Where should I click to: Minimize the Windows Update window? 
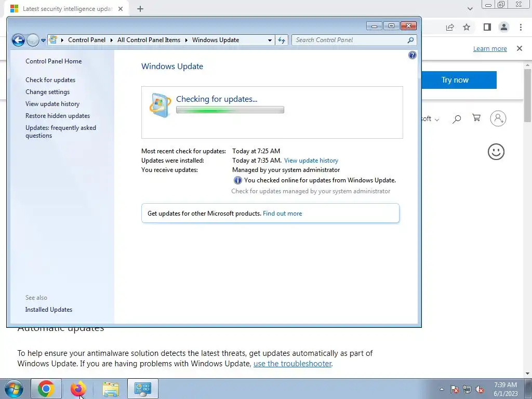[x=374, y=26]
